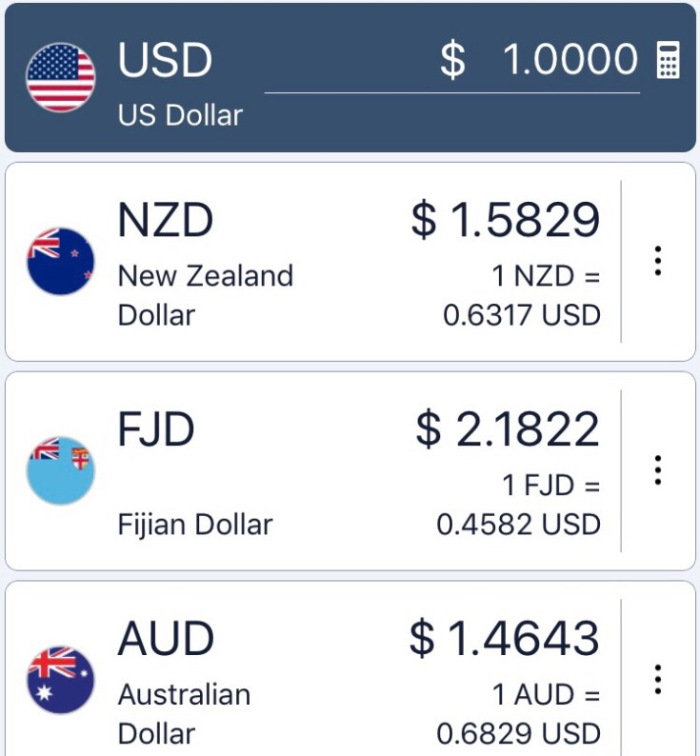The image size is (700, 756).
Task: Open the NZD row three-dot menu
Action: (x=657, y=261)
